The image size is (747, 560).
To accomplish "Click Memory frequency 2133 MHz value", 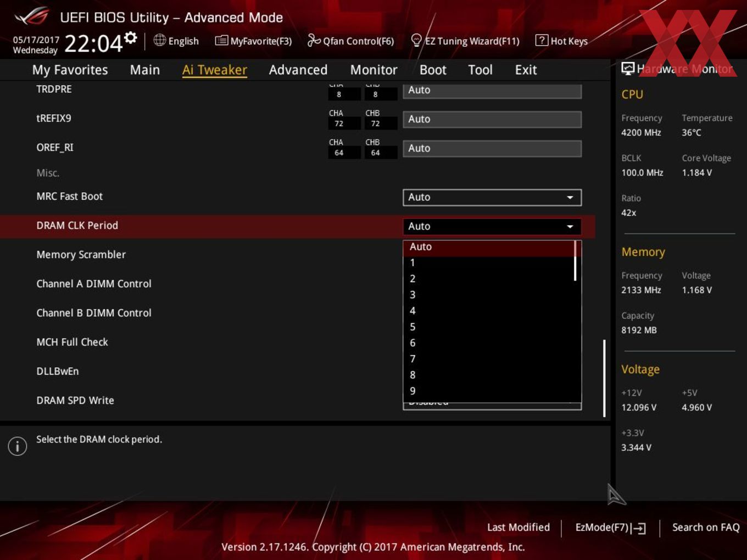I will click(x=641, y=290).
